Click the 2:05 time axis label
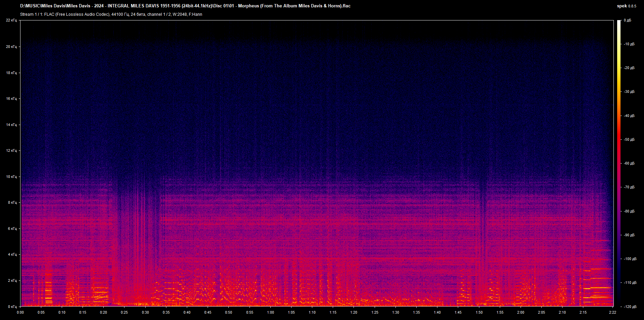The height and width of the screenshot is (320, 644). 541,312
